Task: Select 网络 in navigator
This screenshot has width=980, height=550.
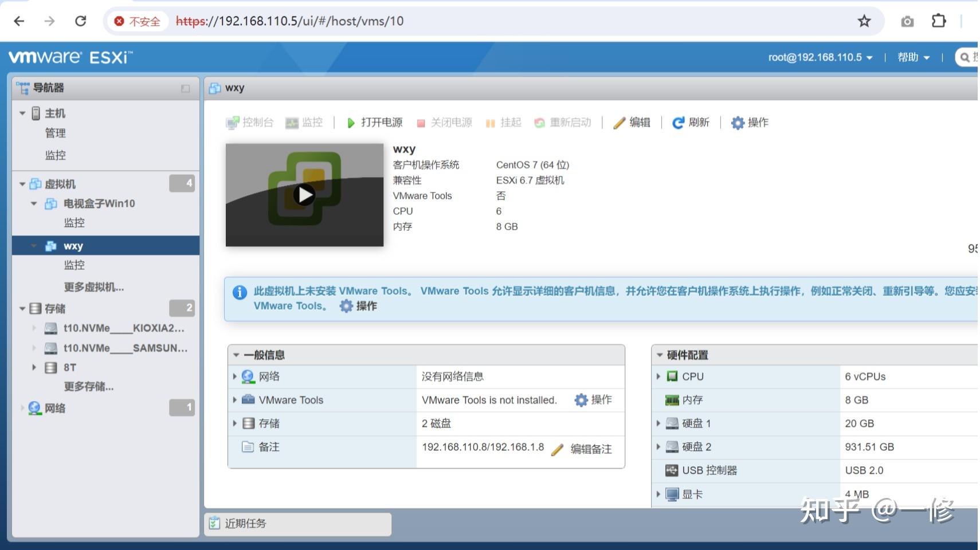Action: point(55,408)
